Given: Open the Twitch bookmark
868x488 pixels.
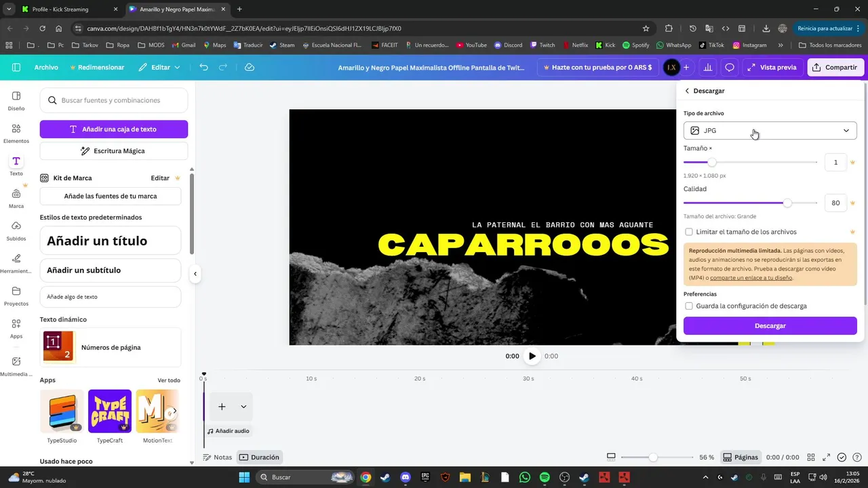Looking at the screenshot, I should [542, 45].
